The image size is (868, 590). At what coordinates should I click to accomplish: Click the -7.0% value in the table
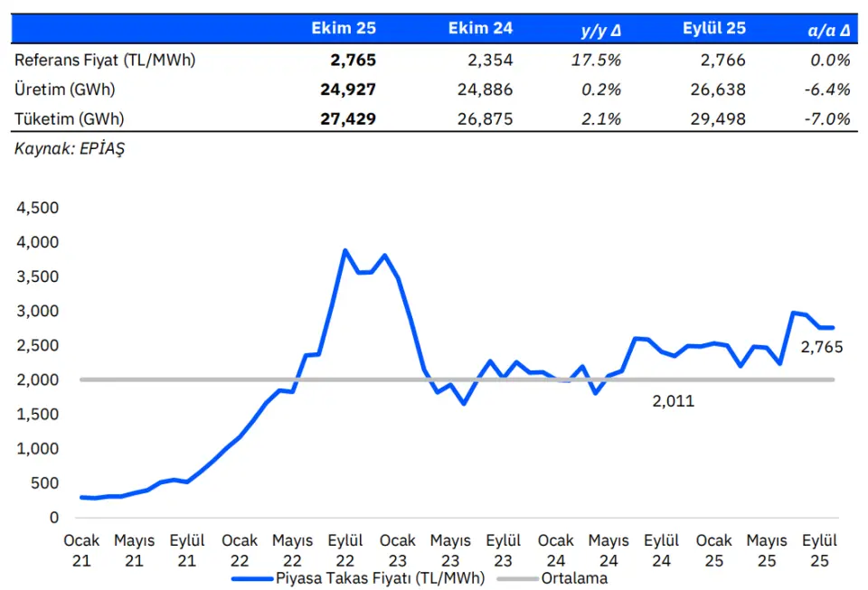(x=829, y=118)
